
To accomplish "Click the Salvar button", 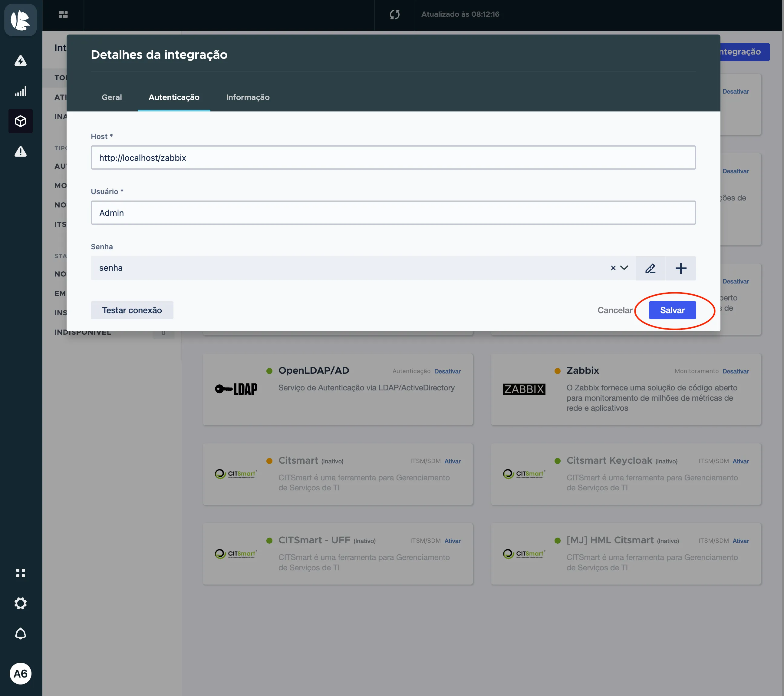I will (672, 310).
